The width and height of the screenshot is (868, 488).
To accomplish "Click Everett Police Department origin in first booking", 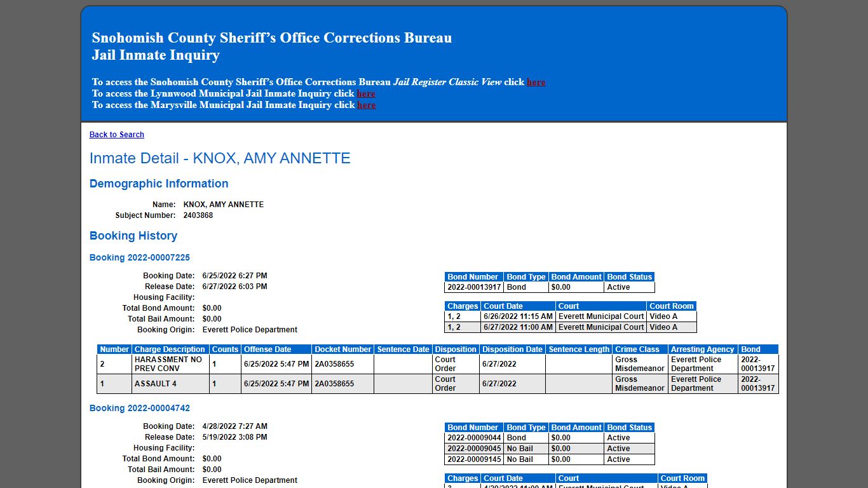I will (250, 330).
